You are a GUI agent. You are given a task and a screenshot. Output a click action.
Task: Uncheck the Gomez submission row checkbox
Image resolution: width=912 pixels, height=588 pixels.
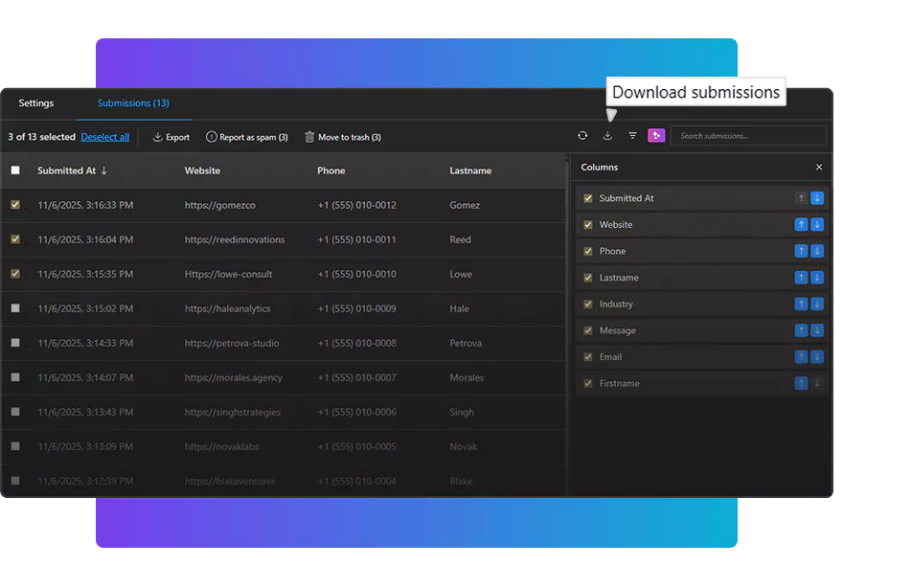15,205
